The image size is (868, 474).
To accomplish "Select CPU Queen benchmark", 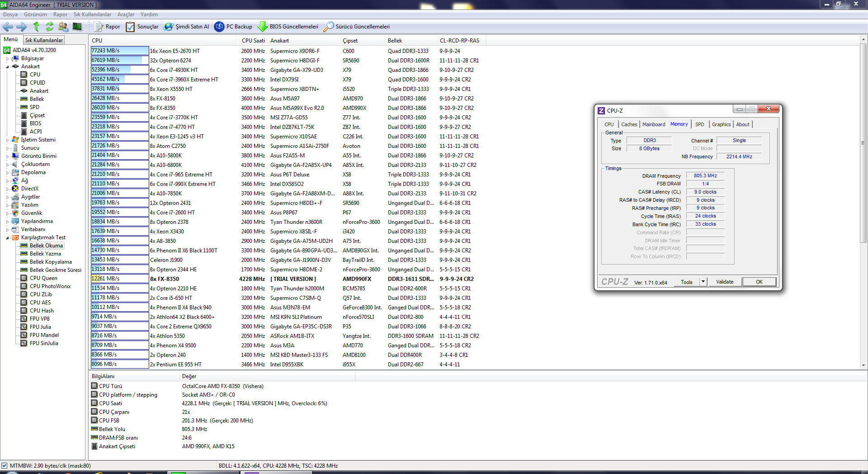I will pos(43,278).
